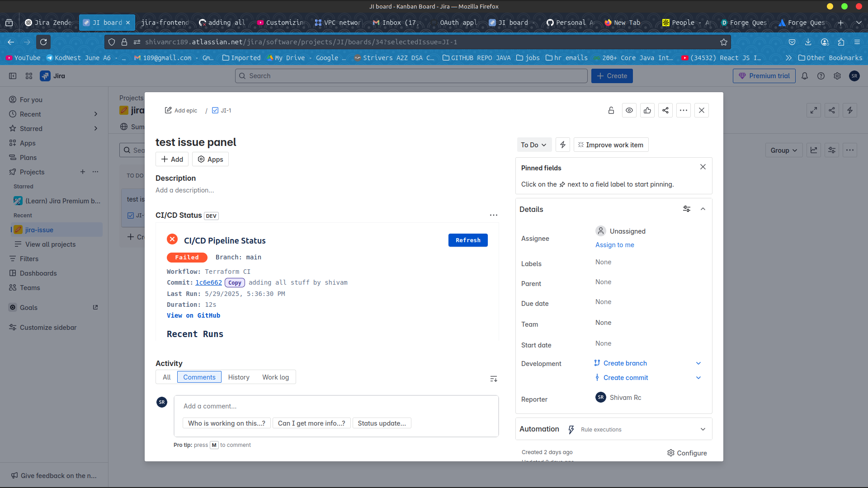
Task: Expand the Create branch dropdown arrow
Action: point(698,363)
